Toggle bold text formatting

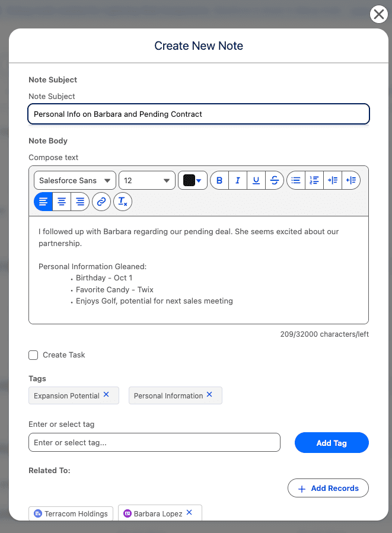[219, 180]
